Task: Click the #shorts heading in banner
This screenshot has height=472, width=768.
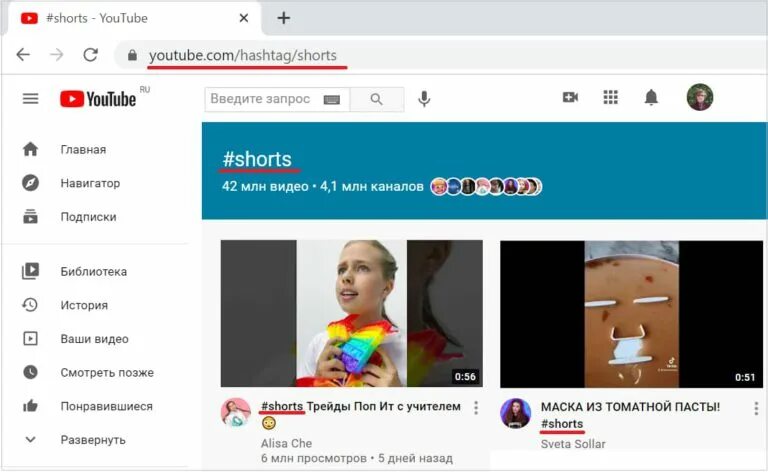Action: pyautogui.click(x=257, y=160)
